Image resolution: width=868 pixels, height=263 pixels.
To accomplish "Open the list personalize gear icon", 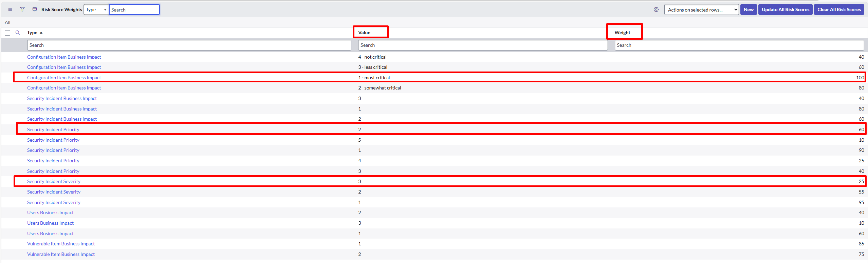I will [656, 9].
